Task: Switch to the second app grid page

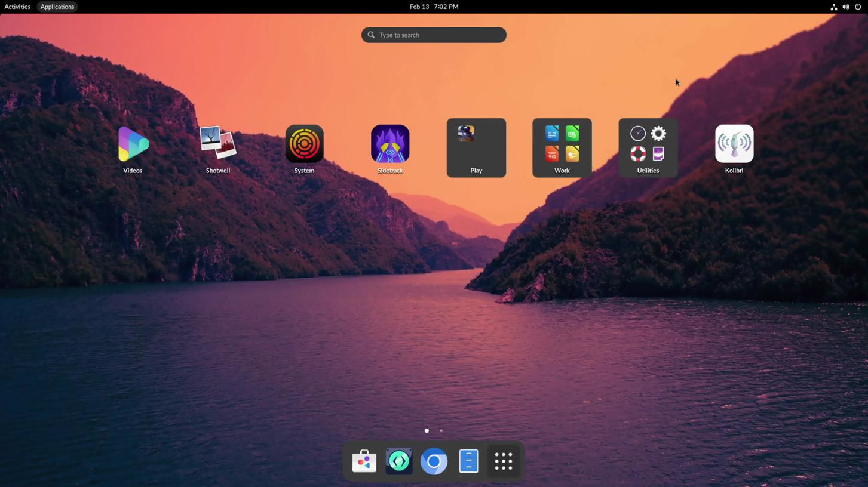Action: [x=441, y=431]
